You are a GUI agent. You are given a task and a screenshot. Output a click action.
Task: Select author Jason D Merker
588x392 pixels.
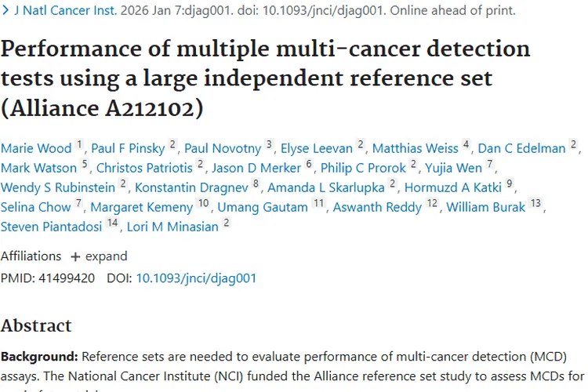[256, 168]
